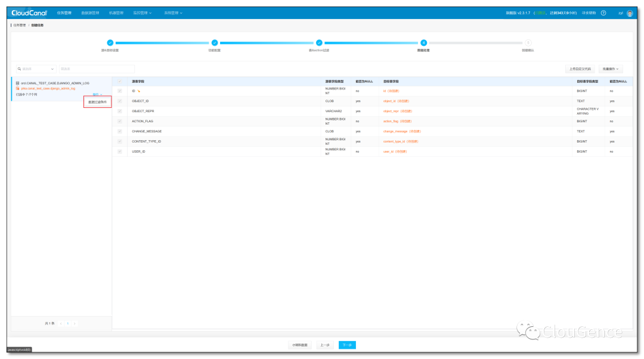The width and height of the screenshot is (644, 359).
Task: Click the second completed step check icon
Action: pos(215,43)
